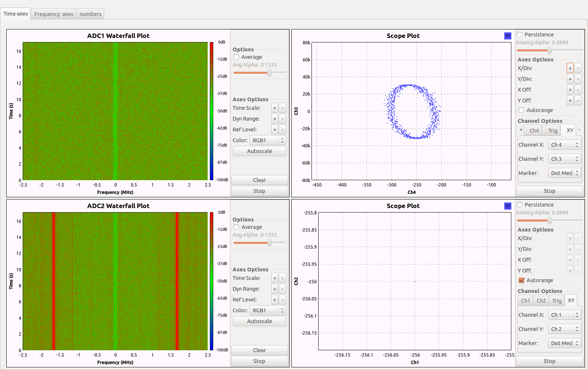Decrease Dyn Range for ADC1 waterfall
588x370 pixels.
coord(282,119)
